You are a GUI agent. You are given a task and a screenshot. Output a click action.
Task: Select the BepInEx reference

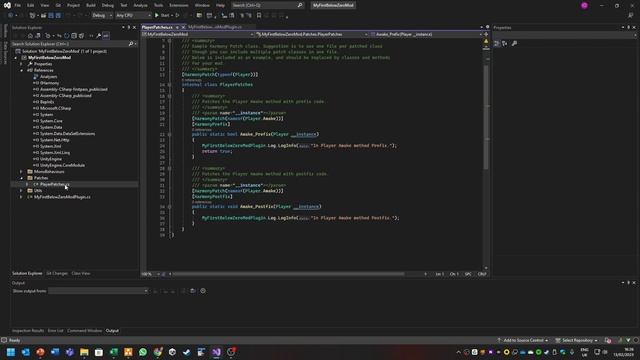pos(47,102)
